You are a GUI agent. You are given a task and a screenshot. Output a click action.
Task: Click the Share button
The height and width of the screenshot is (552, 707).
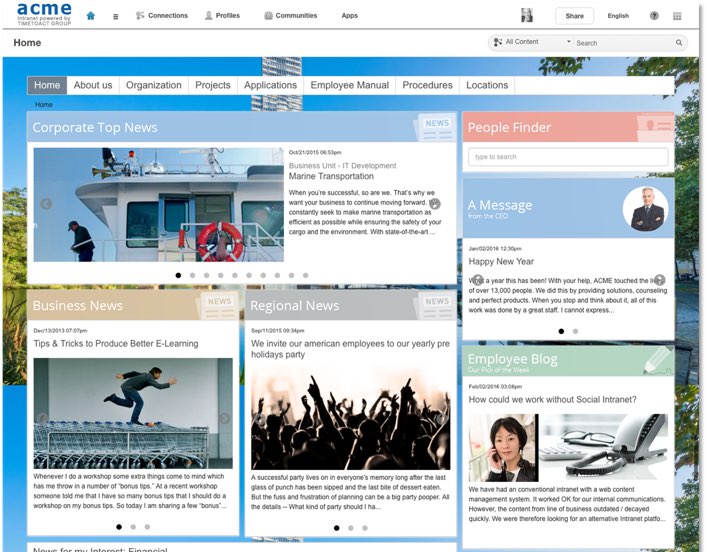click(x=574, y=16)
